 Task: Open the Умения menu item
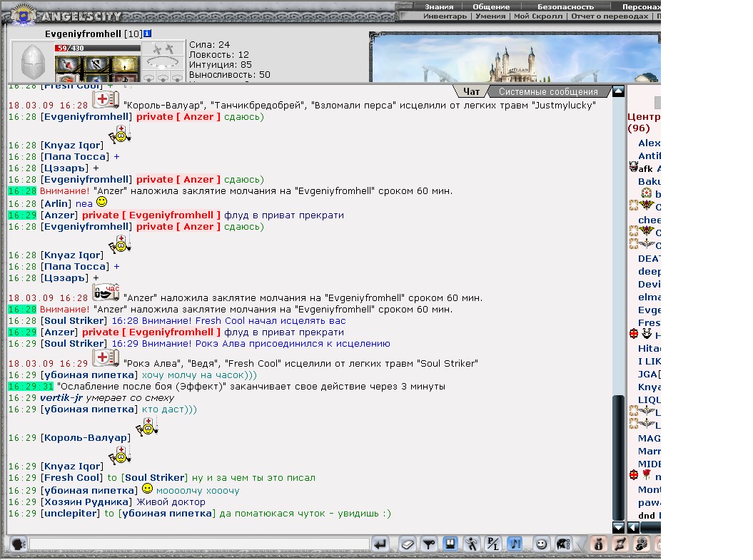pyautogui.click(x=490, y=16)
